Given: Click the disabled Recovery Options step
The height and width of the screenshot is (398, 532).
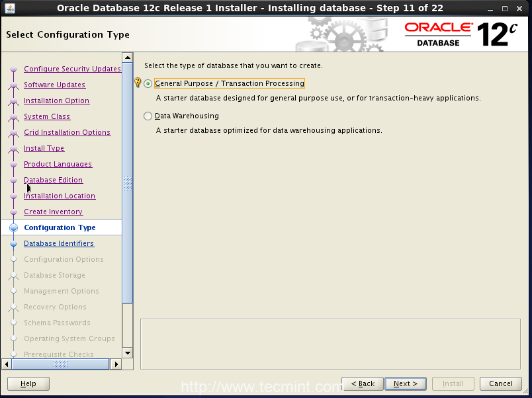Looking at the screenshot, I should pyautogui.click(x=55, y=307).
